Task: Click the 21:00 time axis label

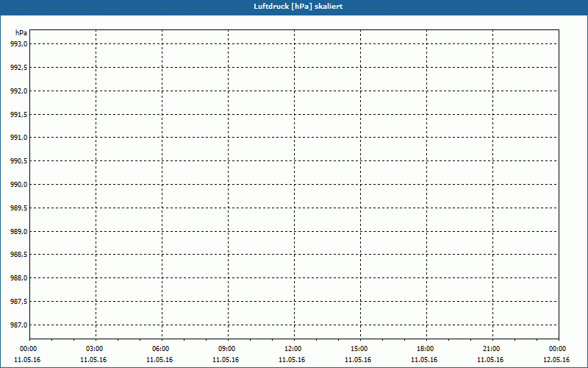Action: click(491, 349)
